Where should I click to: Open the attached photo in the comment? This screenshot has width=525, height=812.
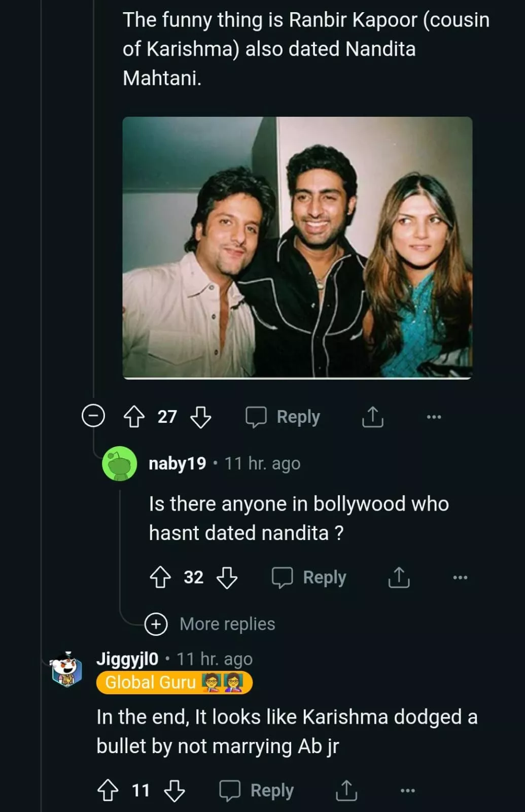[297, 248]
